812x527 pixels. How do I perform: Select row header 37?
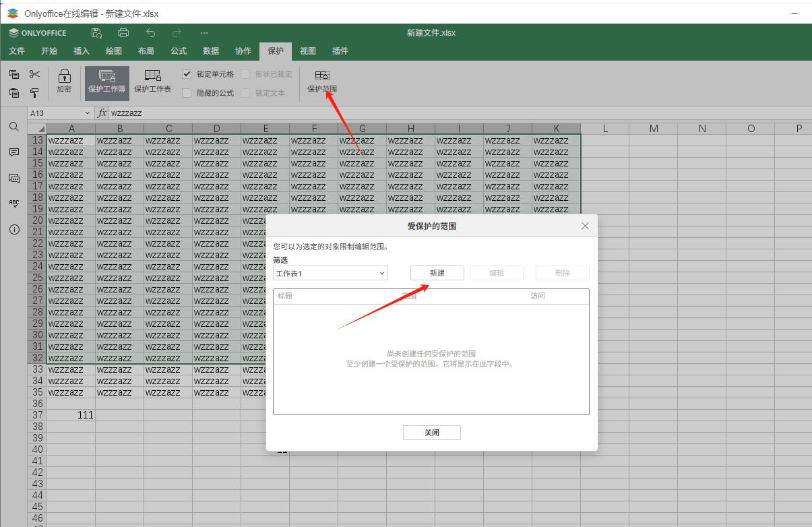pos(37,415)
